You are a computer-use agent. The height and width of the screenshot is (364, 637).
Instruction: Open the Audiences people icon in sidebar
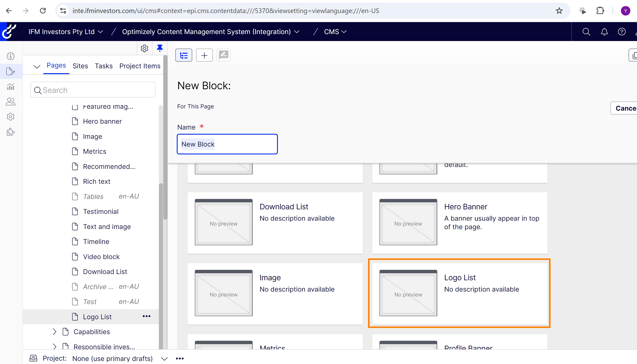(x=11, y=102)
